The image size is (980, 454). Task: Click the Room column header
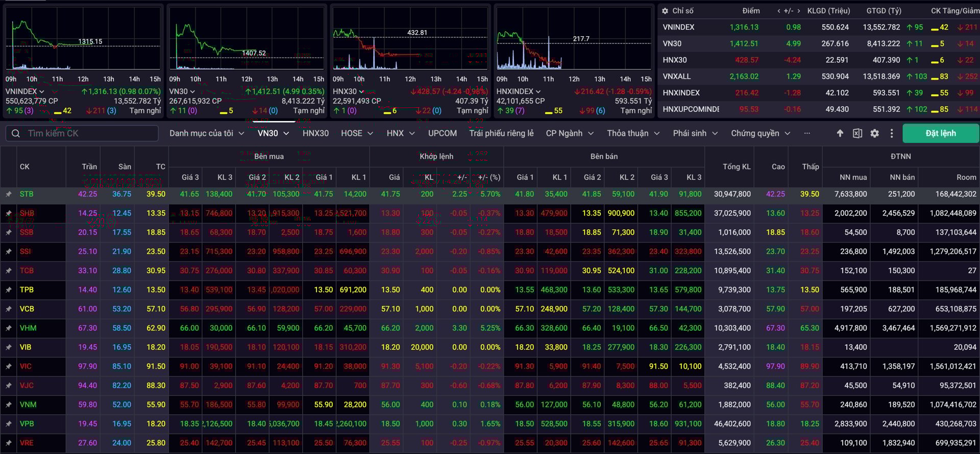coord(966,177)
